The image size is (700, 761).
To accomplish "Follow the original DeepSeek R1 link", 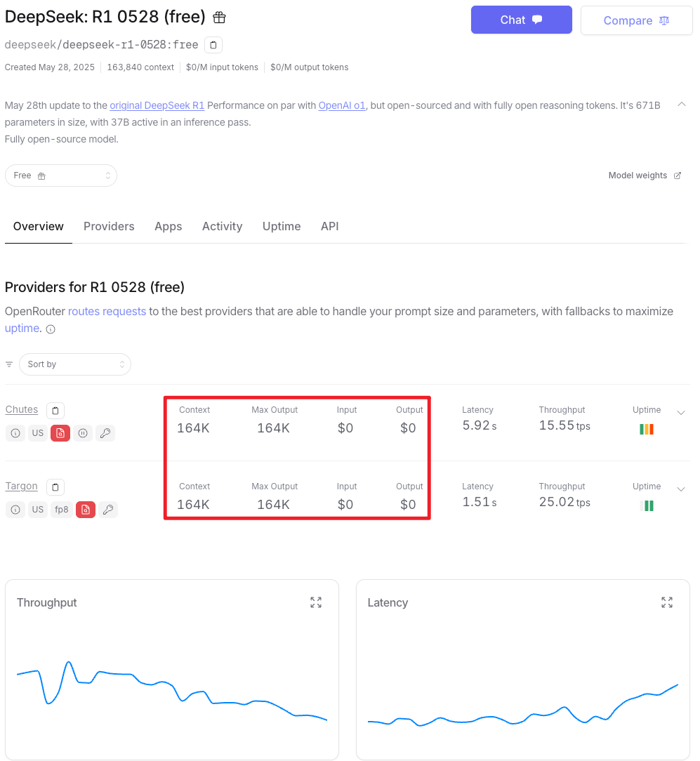I will pyautogui.click(x=157, y=105).
